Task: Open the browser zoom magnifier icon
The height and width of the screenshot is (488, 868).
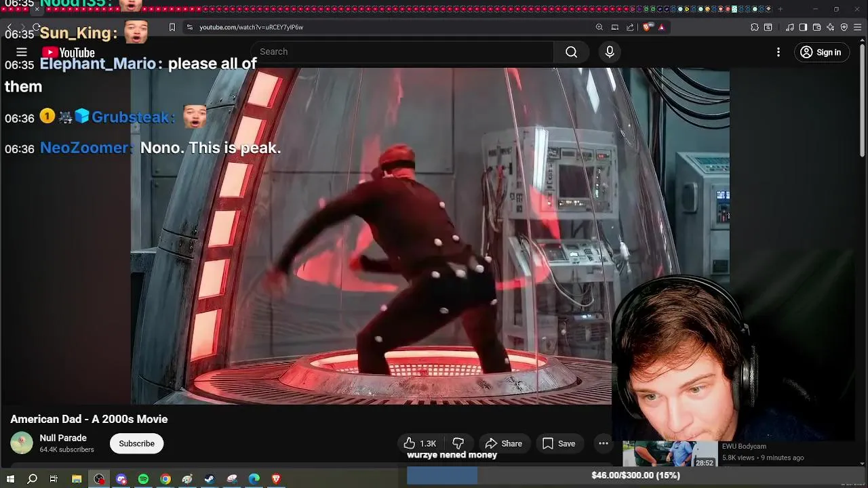Action: (599, 27)
